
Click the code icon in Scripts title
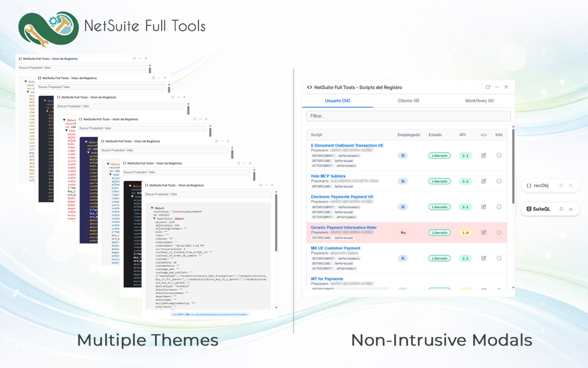point(310,87)
